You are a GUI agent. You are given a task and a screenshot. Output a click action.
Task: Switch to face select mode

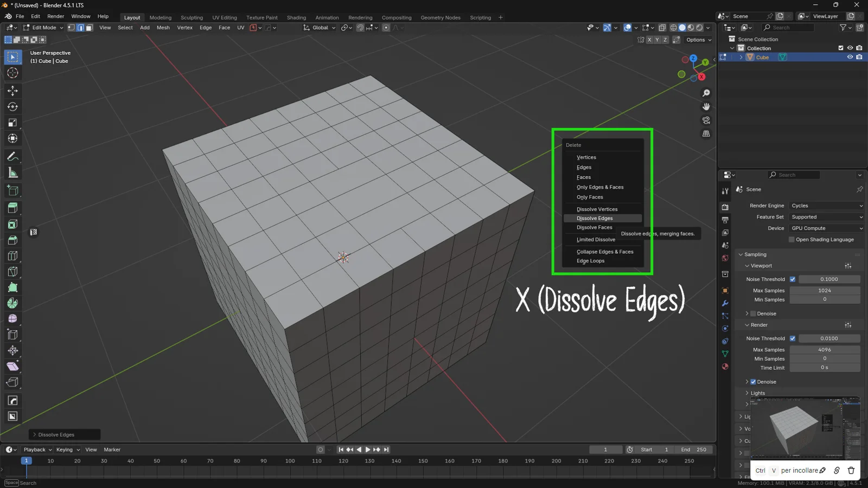coord(89,28)
